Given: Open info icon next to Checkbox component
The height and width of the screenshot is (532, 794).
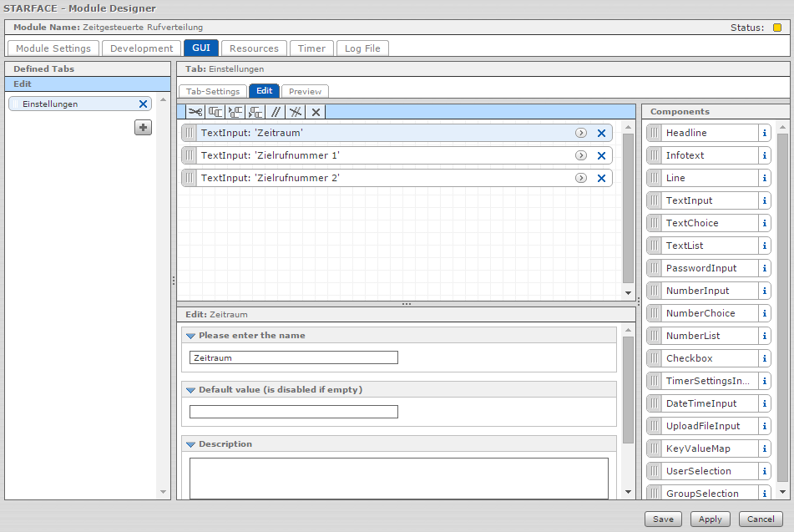Looking at the screenshot, I should [763, 358].
